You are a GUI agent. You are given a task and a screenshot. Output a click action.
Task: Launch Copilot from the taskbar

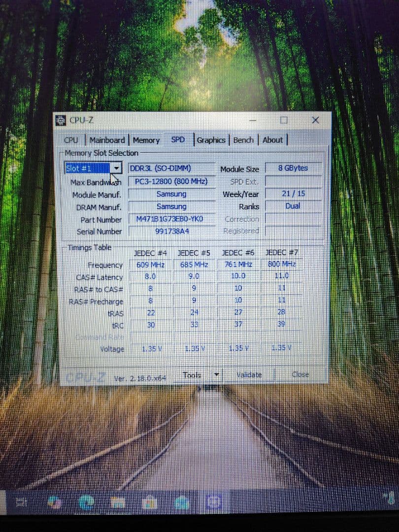54,502
